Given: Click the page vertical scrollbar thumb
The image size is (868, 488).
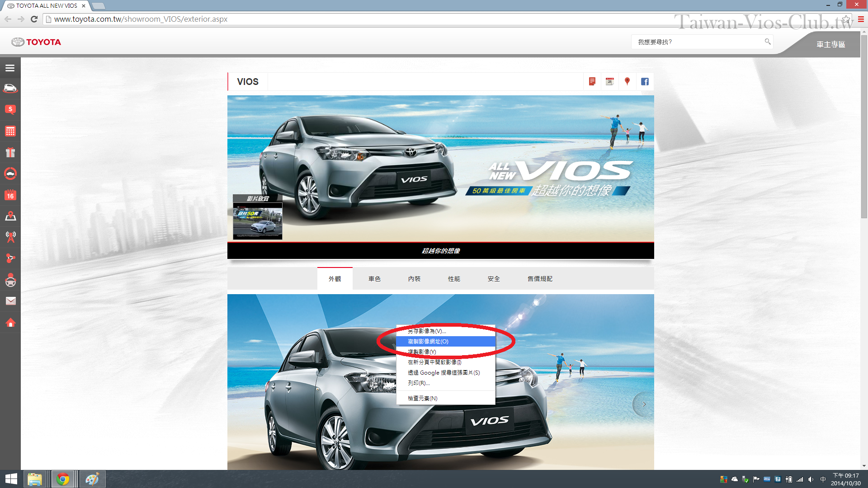Looking at the screenshot, I should [x=864, y=127].
